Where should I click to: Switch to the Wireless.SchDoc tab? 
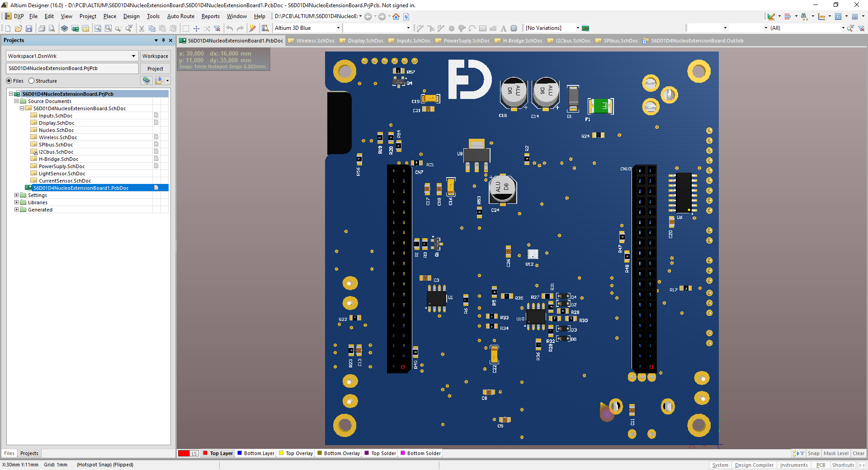click(315, 41)
